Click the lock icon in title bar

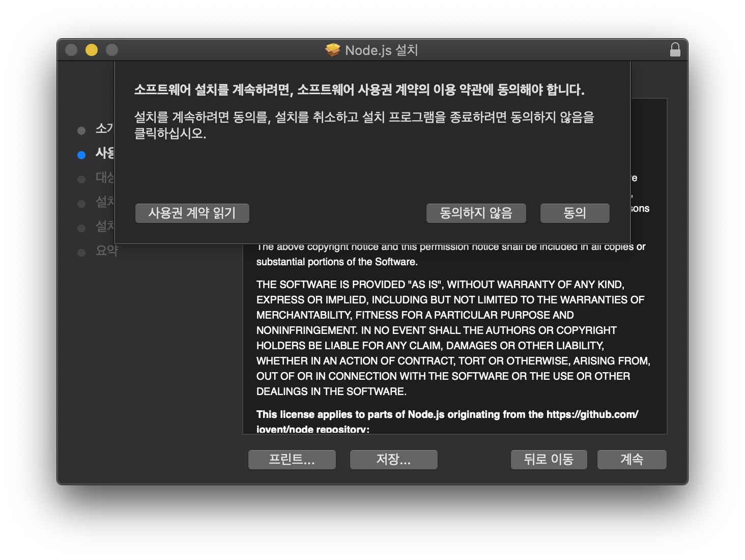pos(675,49)
